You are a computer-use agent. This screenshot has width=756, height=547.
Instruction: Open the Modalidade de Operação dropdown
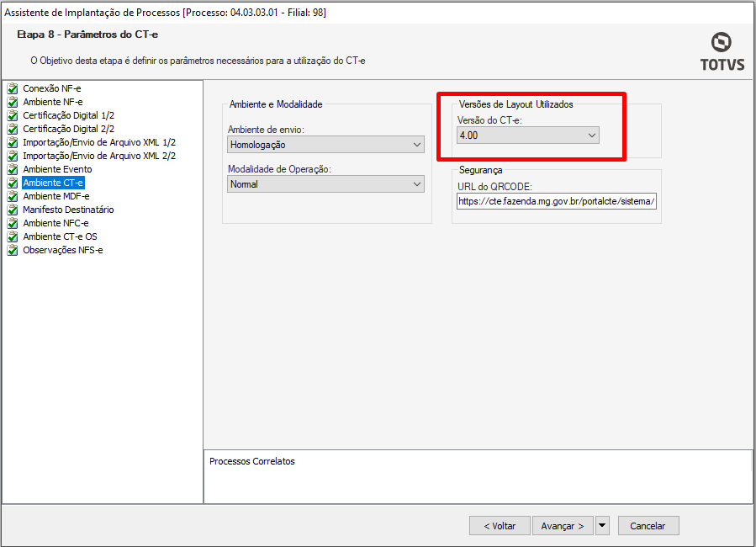click(x=325, y=184)
